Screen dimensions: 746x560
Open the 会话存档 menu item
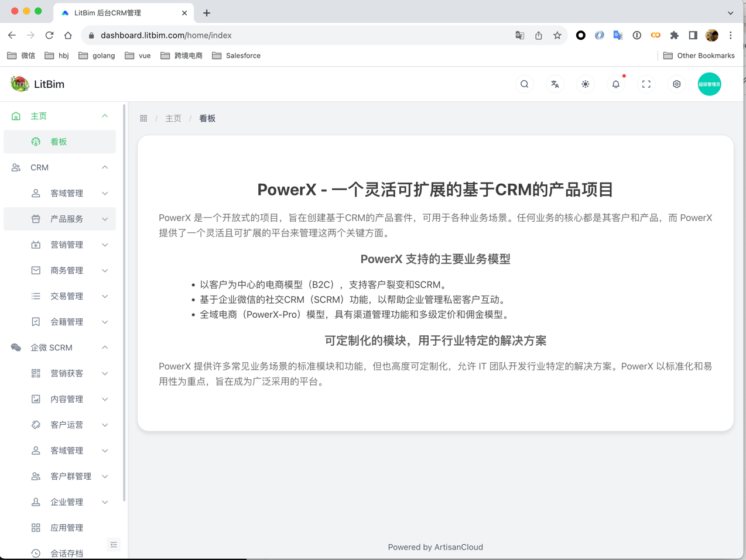pos(60,553)
